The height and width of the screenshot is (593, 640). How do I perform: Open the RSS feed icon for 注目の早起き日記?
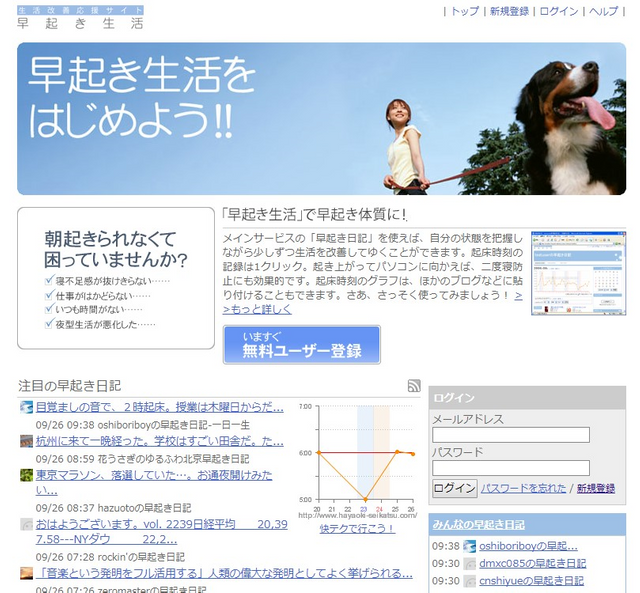(414, 386)
